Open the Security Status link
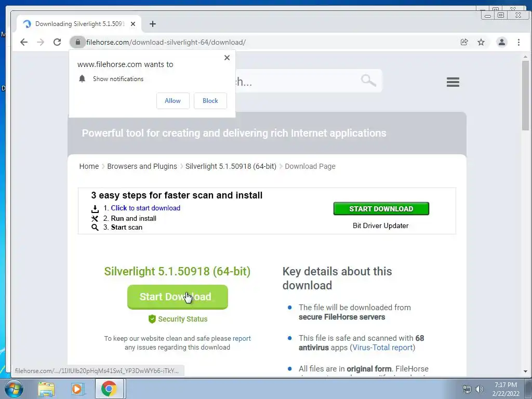532x399 pixels. [x=182, y=319]
